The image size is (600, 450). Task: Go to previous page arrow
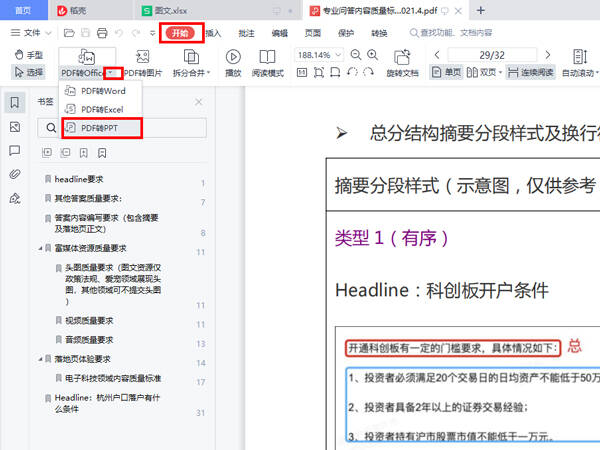point(437,55)
